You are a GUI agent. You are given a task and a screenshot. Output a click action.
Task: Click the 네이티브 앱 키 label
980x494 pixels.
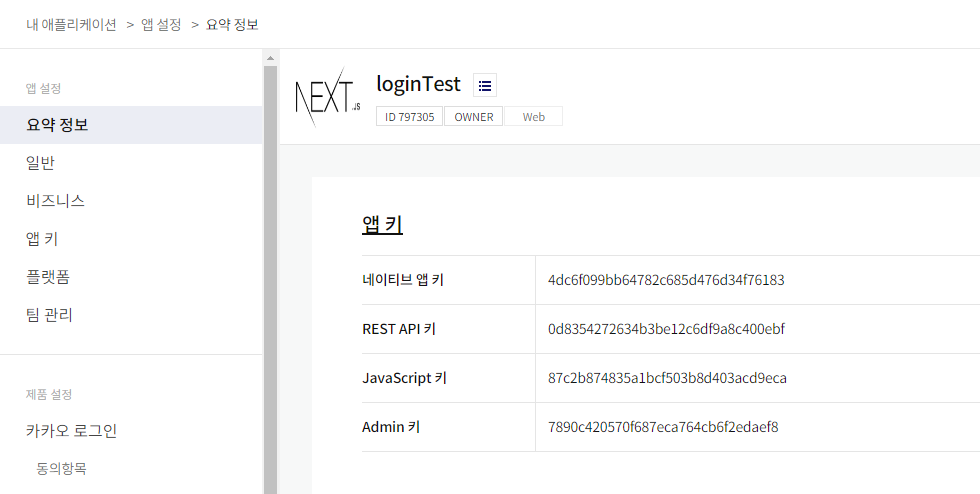coord(403,280)
